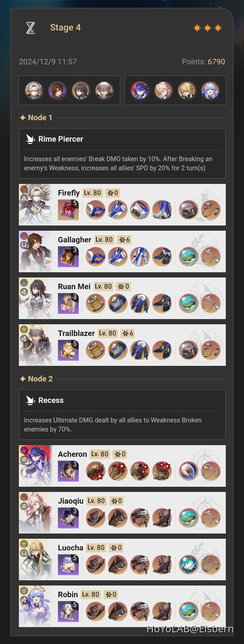The image size is (244, 644).
Task: Click the hourglass icon beside Stage 4
Action: [30, 28]
